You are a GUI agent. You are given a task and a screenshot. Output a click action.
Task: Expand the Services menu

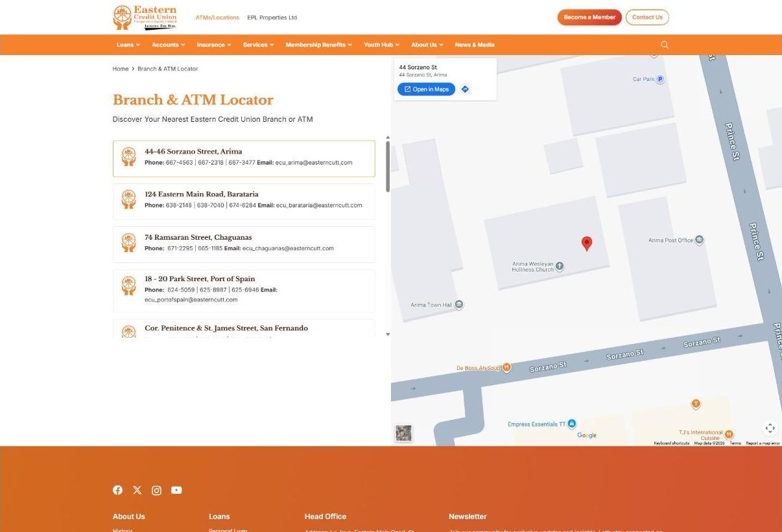click(258, 45)
